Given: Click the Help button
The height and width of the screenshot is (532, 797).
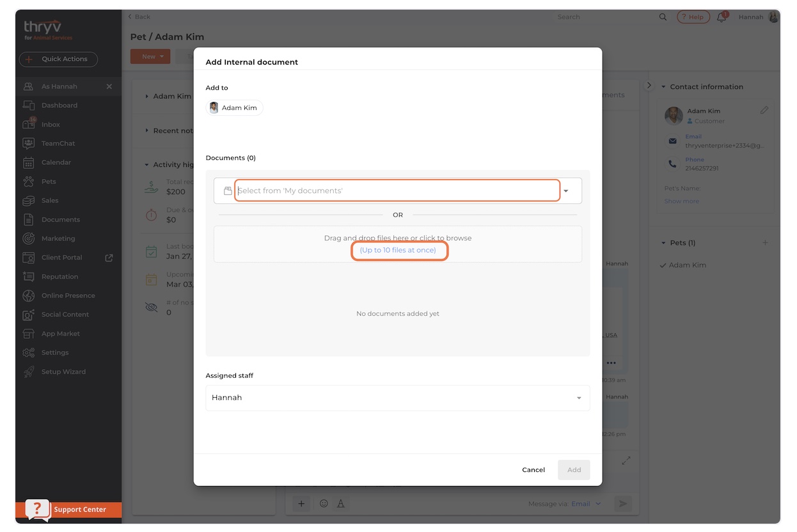Looking at the screenshot, I should (693, 17).
